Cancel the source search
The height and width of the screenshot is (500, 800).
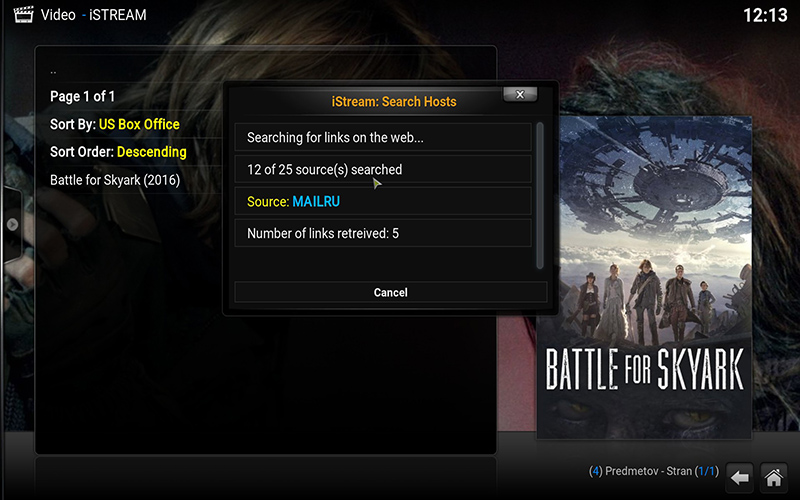(390, 292)
